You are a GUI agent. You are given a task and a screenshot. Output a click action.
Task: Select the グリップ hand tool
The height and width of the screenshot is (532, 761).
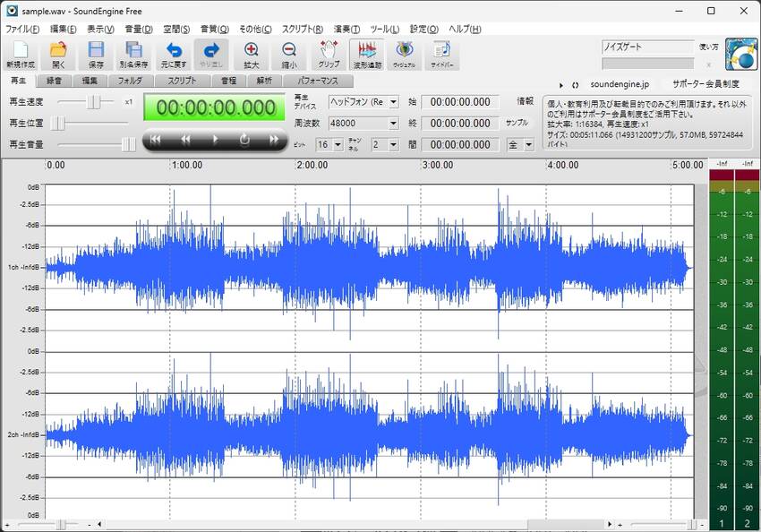pyautogui.click(x=329, y=55)
